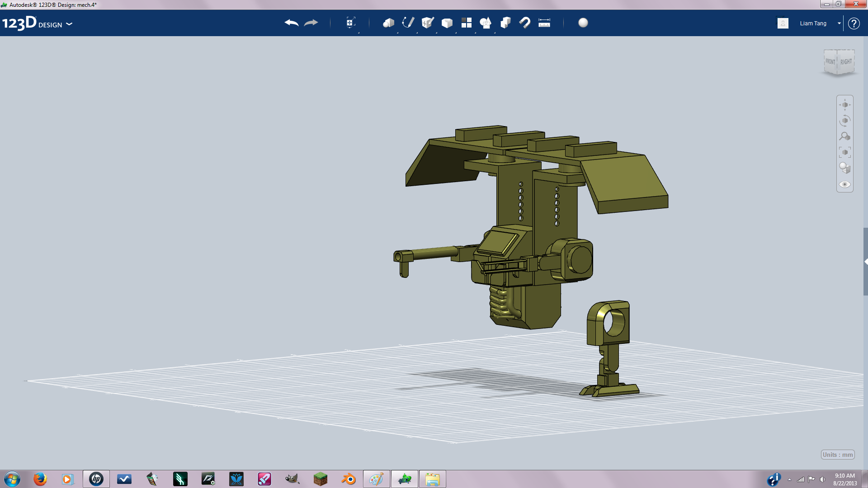Open Blender from the taskbar
This screenshot has width=868, height=488.
[x=349, y=479]
